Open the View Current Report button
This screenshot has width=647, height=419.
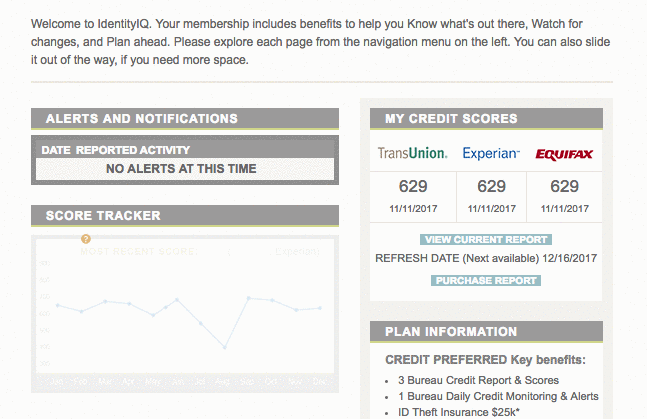coord(486,239)
